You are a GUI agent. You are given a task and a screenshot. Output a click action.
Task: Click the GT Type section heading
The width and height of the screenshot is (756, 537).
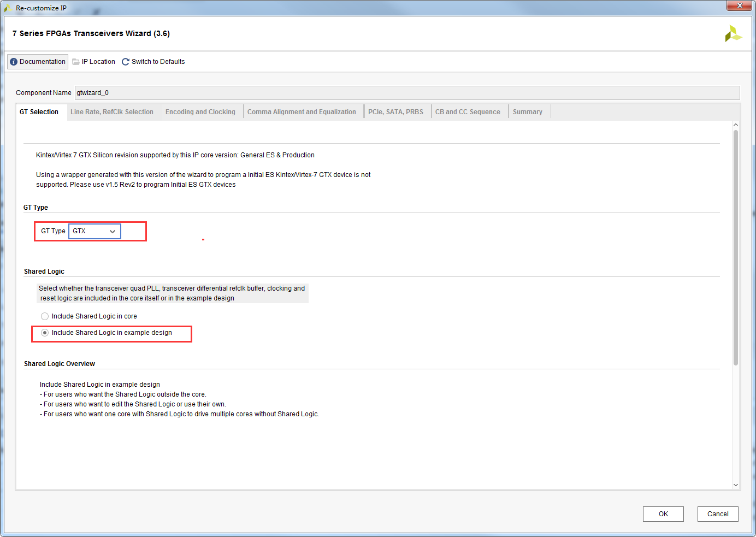36,208
